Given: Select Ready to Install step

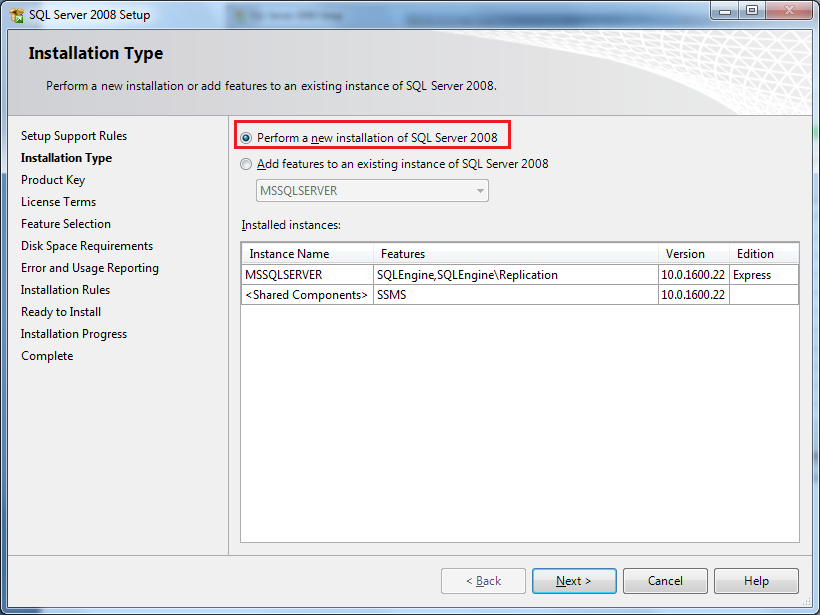Looking at the screenshot, I should tap(61, 312).
